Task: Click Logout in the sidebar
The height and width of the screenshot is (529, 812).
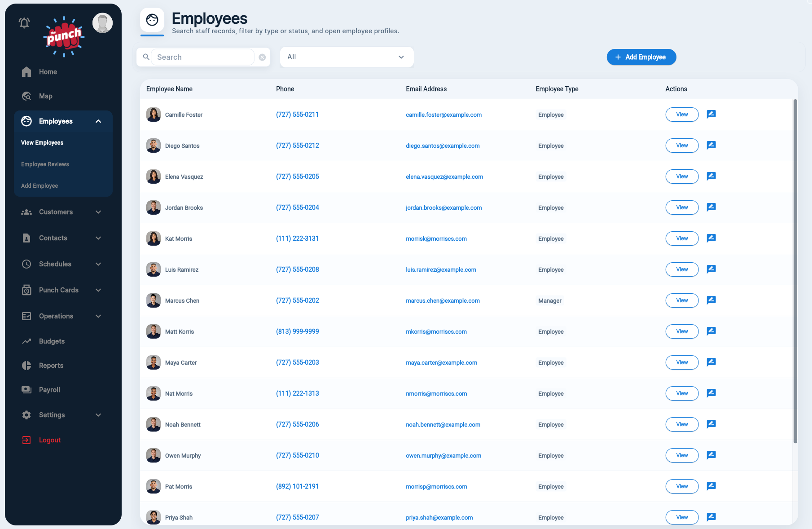Action: point(50,440)
